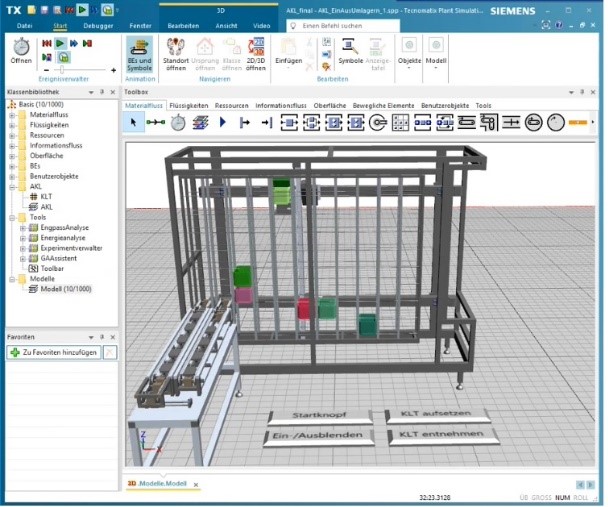
Task: Switch to the Fenster ribbon tab
Action: [140, 26]
